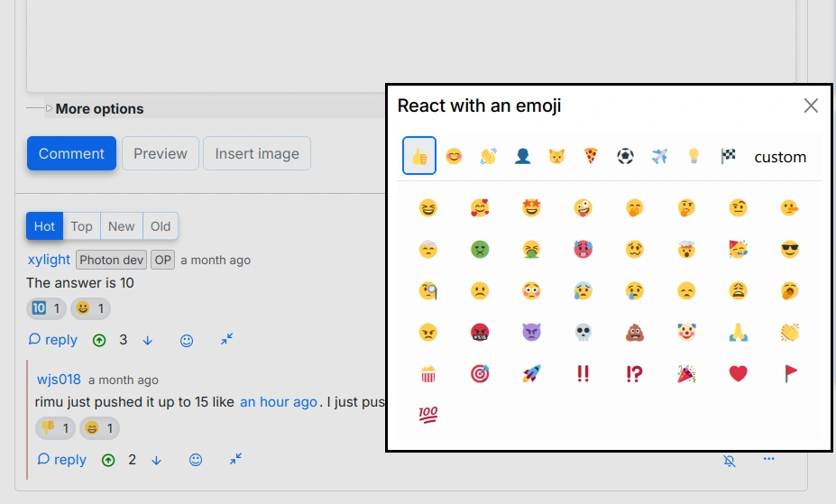This screenshot has height=504, width=836.
Task: Choose the red heart emoji
Action: [738, 373]
